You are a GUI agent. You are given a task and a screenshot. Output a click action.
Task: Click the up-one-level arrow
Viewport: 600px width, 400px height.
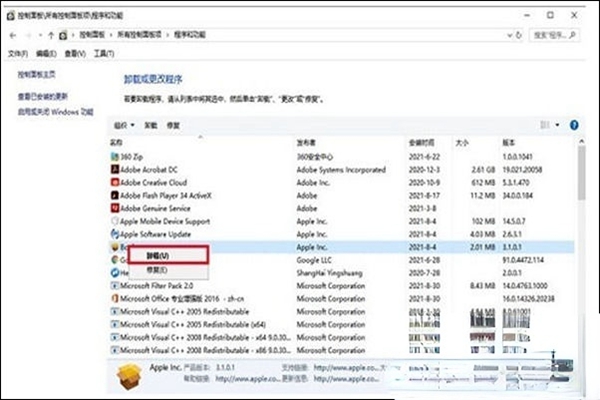point(51,35)
